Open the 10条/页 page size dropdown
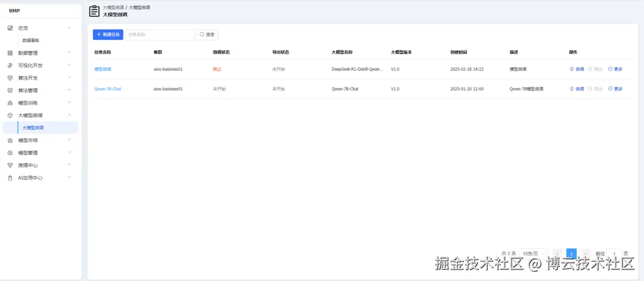The height and width of the screenshot is (281, 644). point(533,254)
